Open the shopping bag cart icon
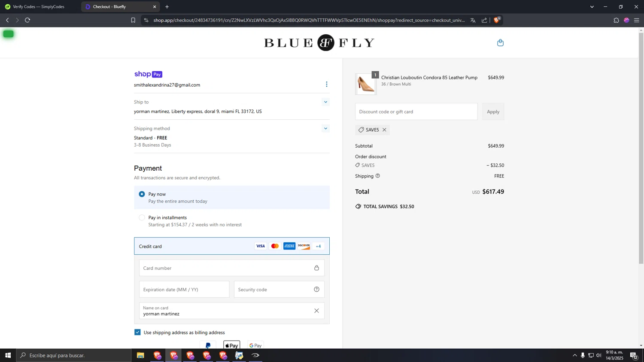644x362 pixels. (500, 42)
